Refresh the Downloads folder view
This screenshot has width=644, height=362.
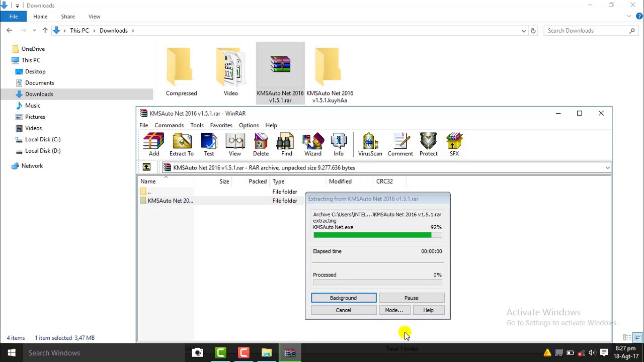pyautogui.click(x=533, y=31)
